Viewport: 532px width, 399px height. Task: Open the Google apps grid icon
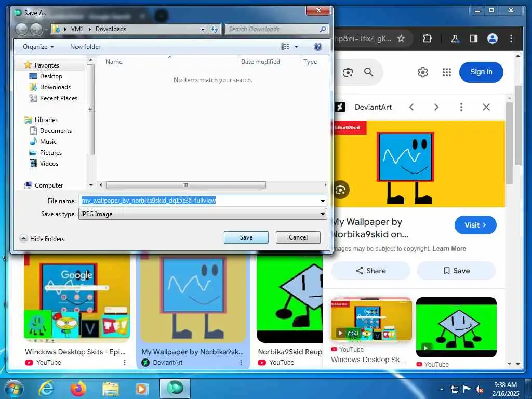pos(446,72)
